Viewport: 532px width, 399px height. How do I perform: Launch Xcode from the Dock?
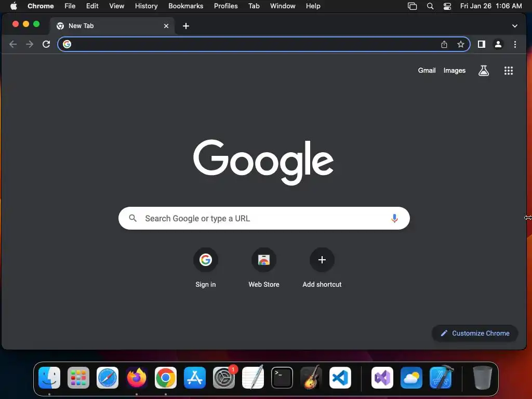click(441, 378)
